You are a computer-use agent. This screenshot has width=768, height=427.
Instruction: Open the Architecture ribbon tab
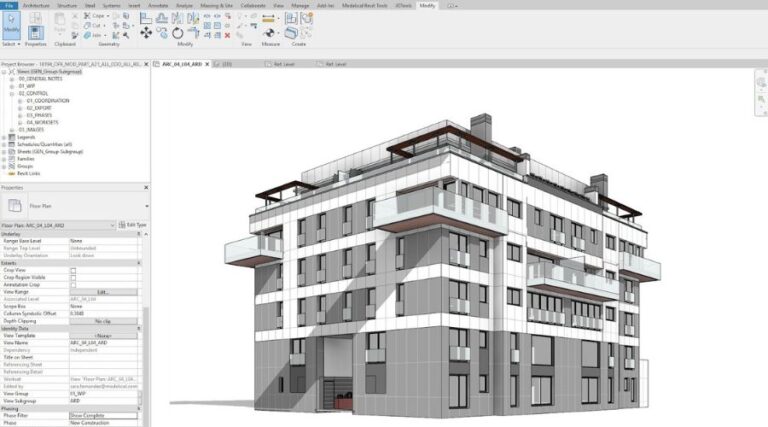click(x=36, y=5)
